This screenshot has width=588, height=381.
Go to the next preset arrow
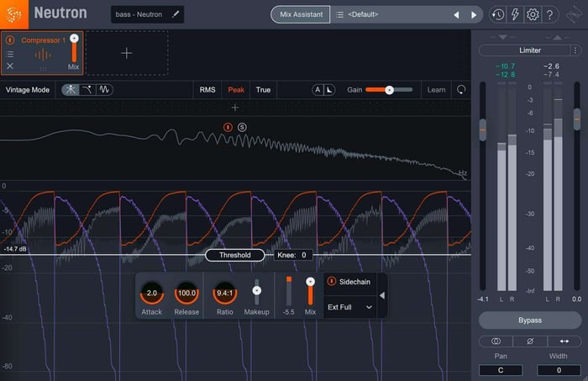(474, 14)
